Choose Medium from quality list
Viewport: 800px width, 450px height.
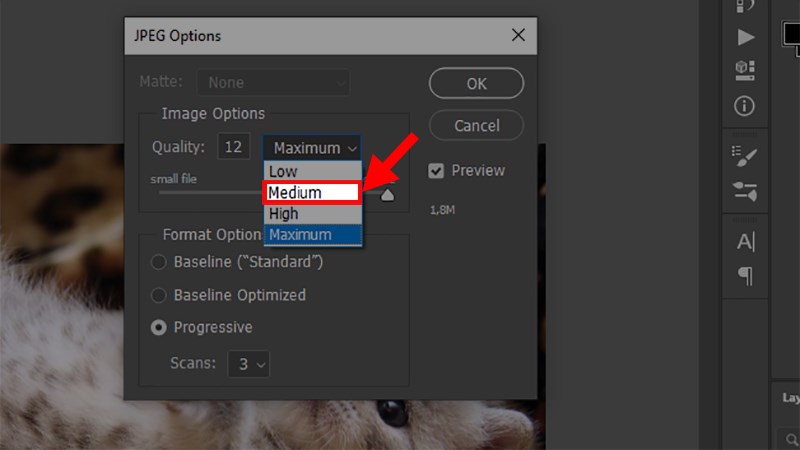coord(311,192)
